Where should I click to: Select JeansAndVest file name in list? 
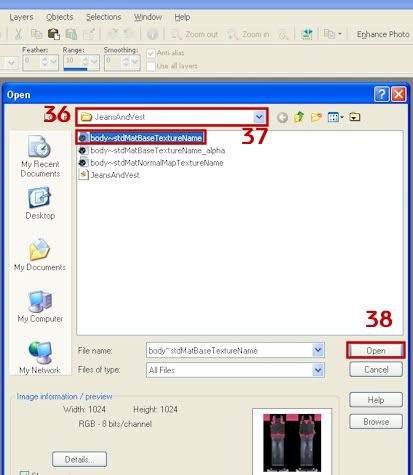[x=115, y=175]
